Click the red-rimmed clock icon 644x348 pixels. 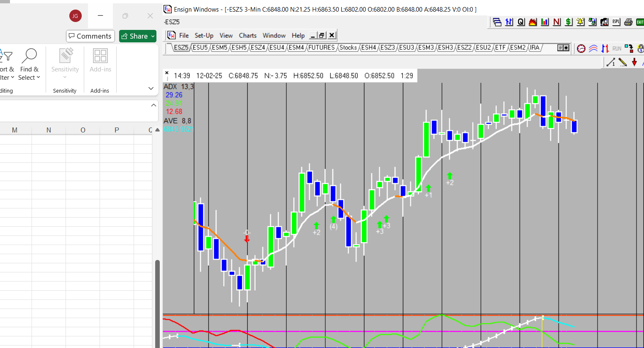[x=581, y=49]
